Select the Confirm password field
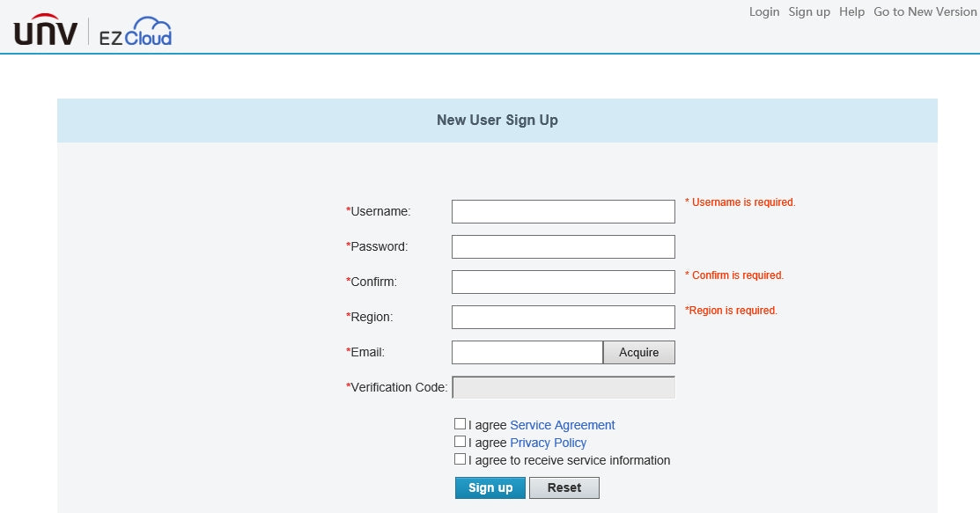980x513 pixels. pos(563,282)
